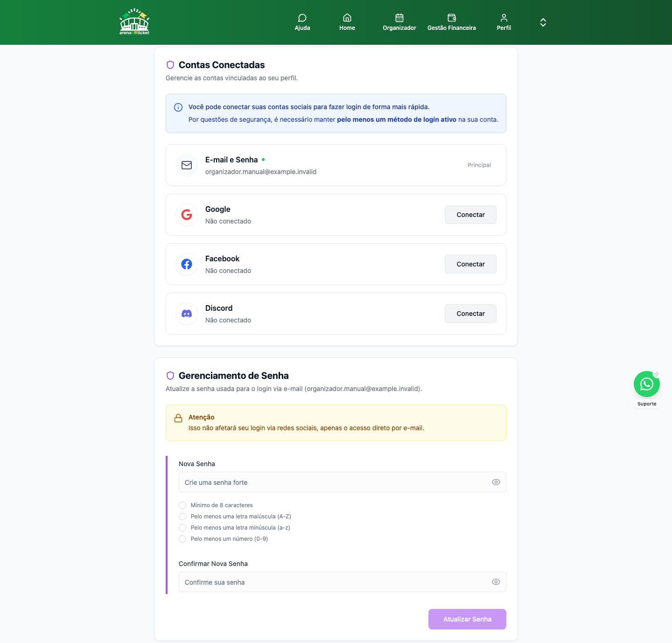Click the Google logo icon
The image size is (672, 643).
pyautogui.click(x=187, y=215)
